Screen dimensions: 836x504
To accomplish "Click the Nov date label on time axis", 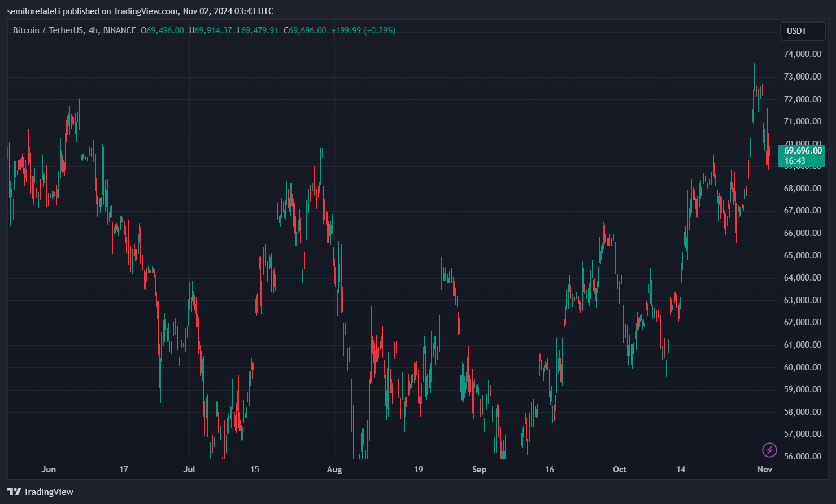I will click(765, 470).
